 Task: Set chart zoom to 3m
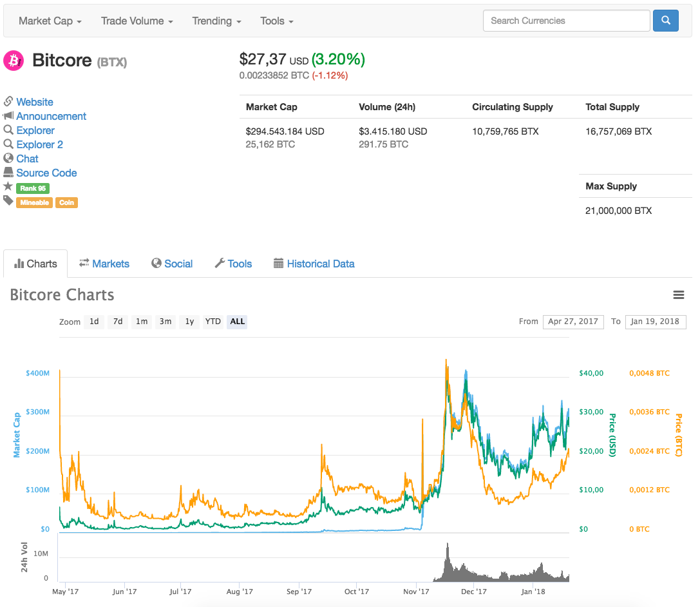coord(166,322)
